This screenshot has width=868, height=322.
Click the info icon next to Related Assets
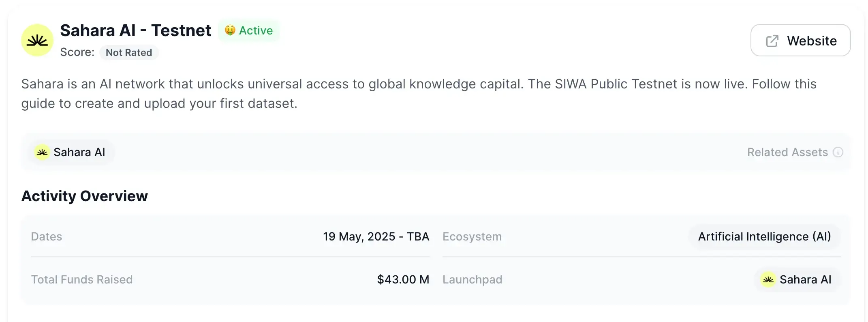pos(838,152)
